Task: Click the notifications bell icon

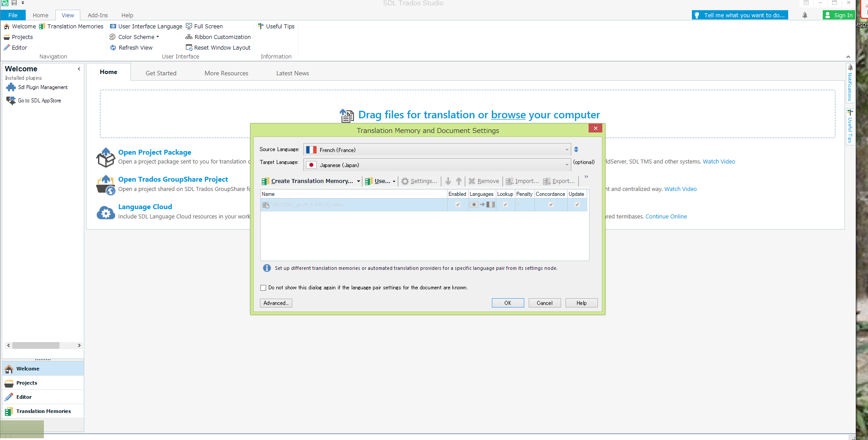Action: tap(805, 15)
